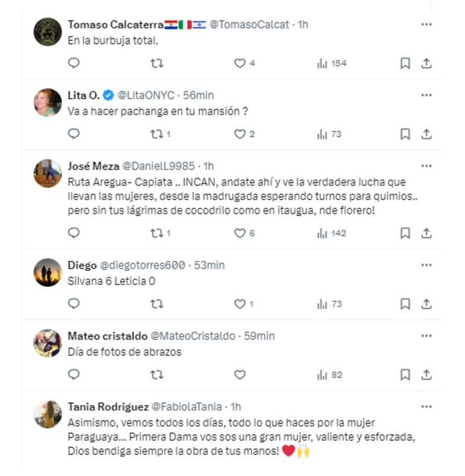Open more options for Tomaso Calcaterra's tweet
This screenshot has width=465, height=476.
426,24
